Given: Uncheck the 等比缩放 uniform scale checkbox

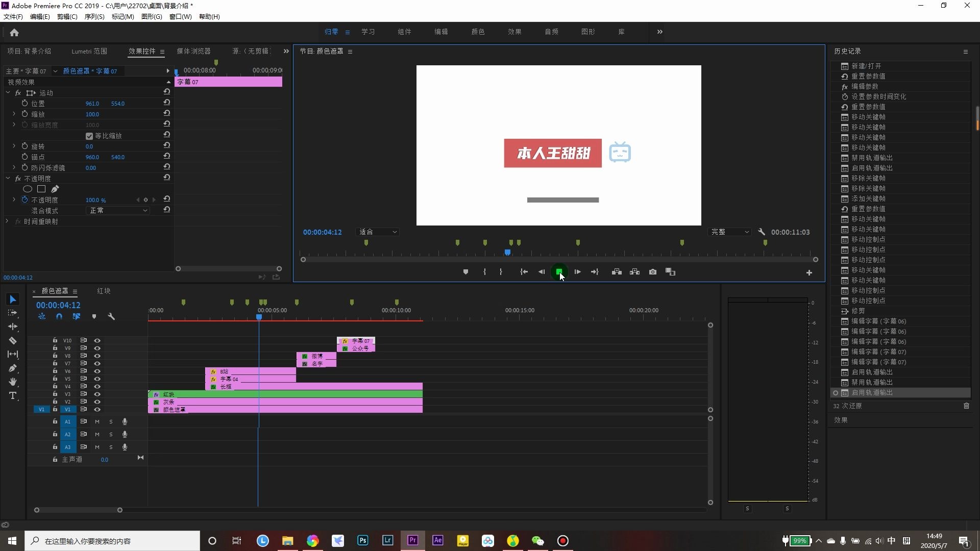Looking at the screenshot, I should coord(89,136).
